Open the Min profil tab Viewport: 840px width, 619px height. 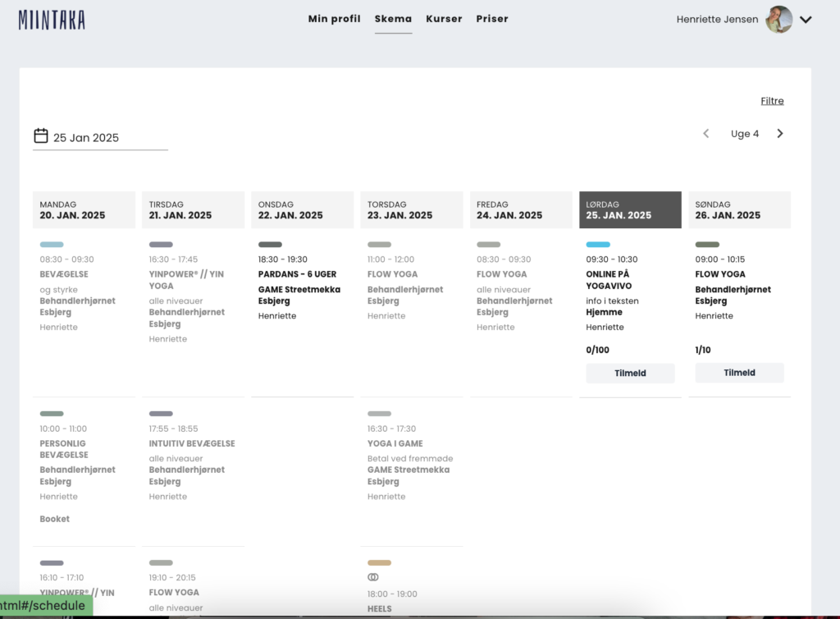click(334, 19)
